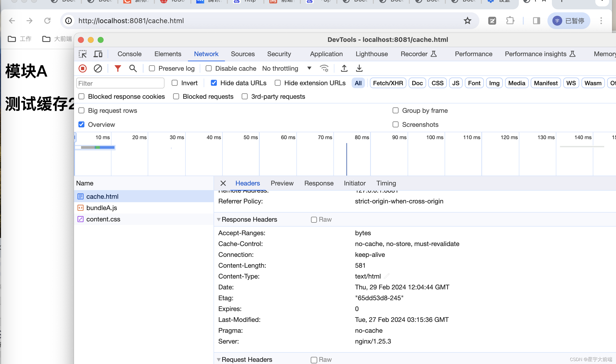Enable the Preserve log checkbox

[x=152, y=68]
